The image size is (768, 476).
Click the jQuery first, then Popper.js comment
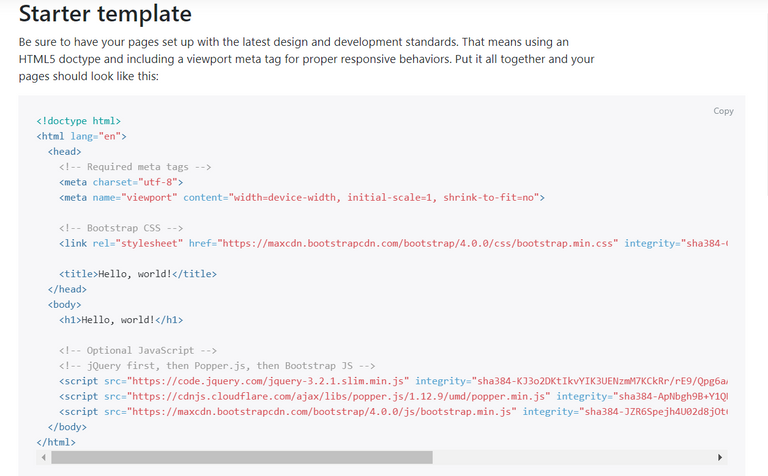click(217, 366)
